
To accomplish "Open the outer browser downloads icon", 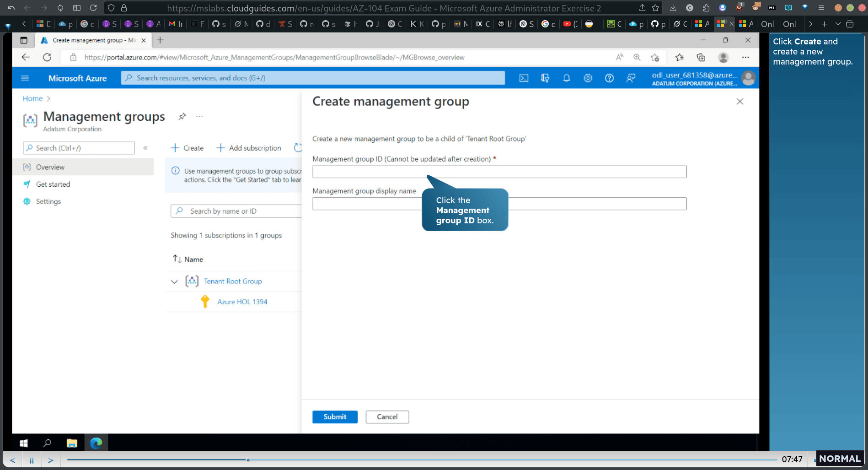I will click(673, 8).
